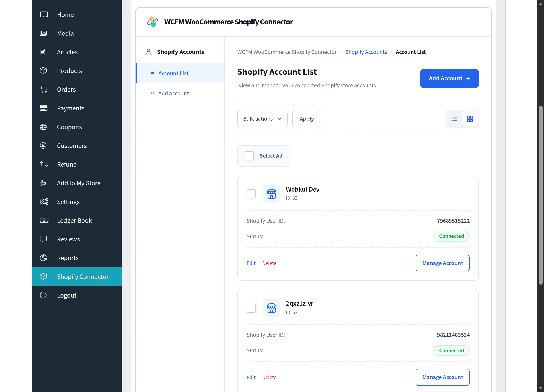The image size is (544, 392).
Task: Click the Bulk actions chevron arrow
Action: coord(279,119)
